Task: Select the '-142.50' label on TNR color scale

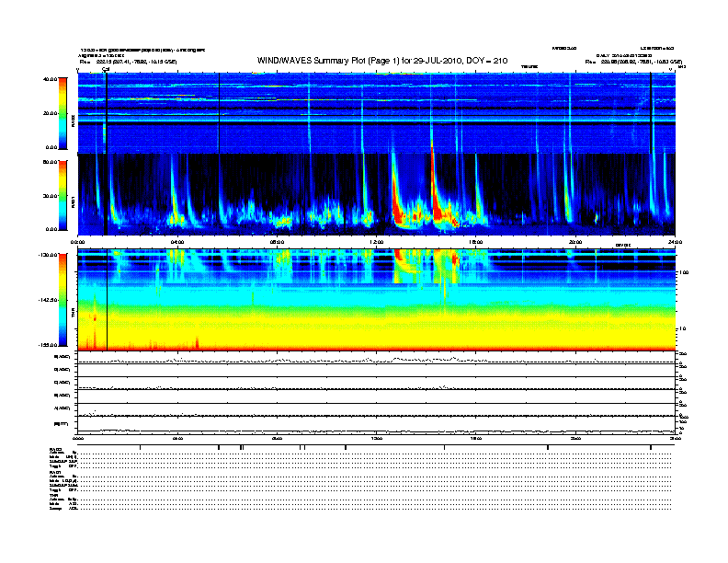Action: tap(48, 300)
